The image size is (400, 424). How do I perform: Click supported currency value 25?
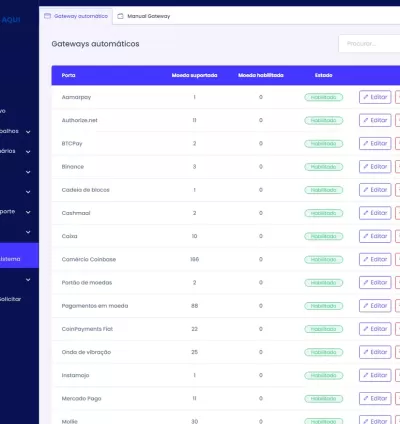(x=195, y=352)
